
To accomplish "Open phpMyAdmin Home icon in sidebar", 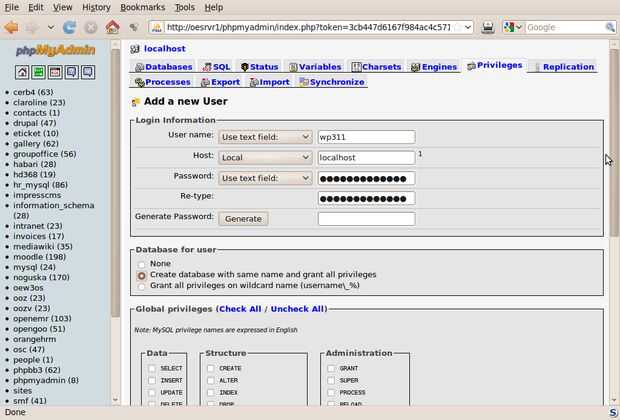I will 22,72.
